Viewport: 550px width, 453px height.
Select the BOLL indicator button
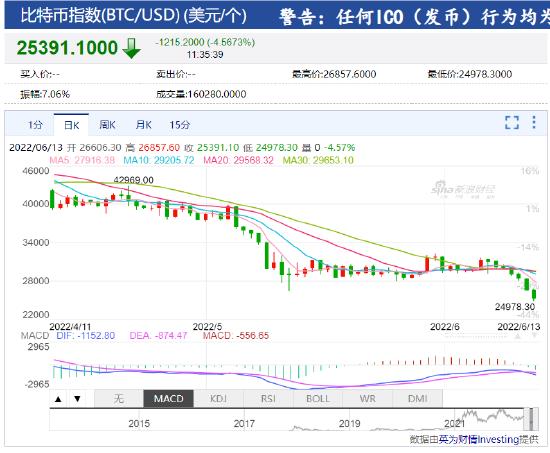[318, 399]
